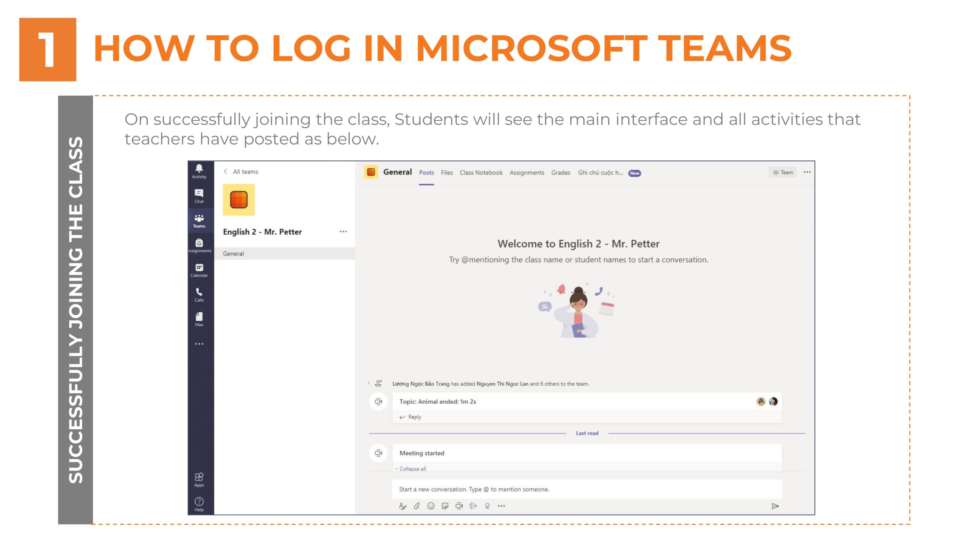
Task: Click the Start a new conversation box
Action: coord(587,489)
